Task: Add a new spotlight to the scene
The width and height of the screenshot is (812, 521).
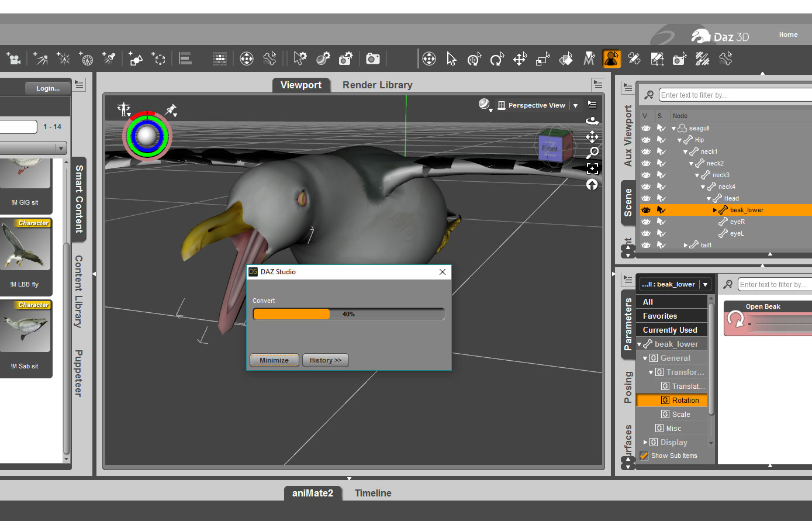Action: [x=109, y=58]
